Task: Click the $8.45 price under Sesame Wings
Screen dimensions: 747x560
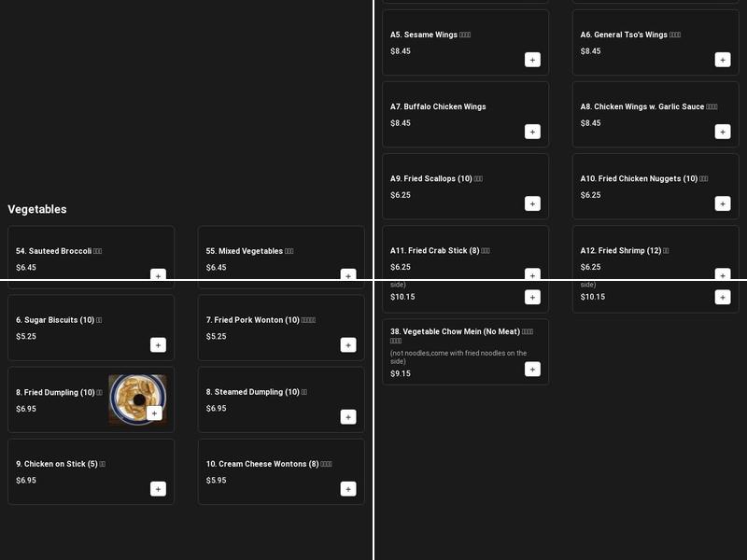Action: coord(401,51)
